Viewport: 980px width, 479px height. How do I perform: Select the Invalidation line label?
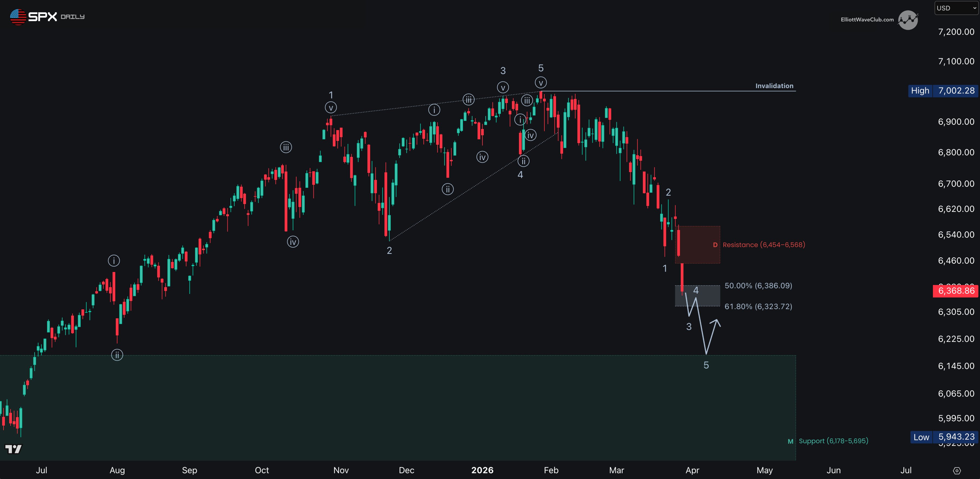tap(774, 86)
